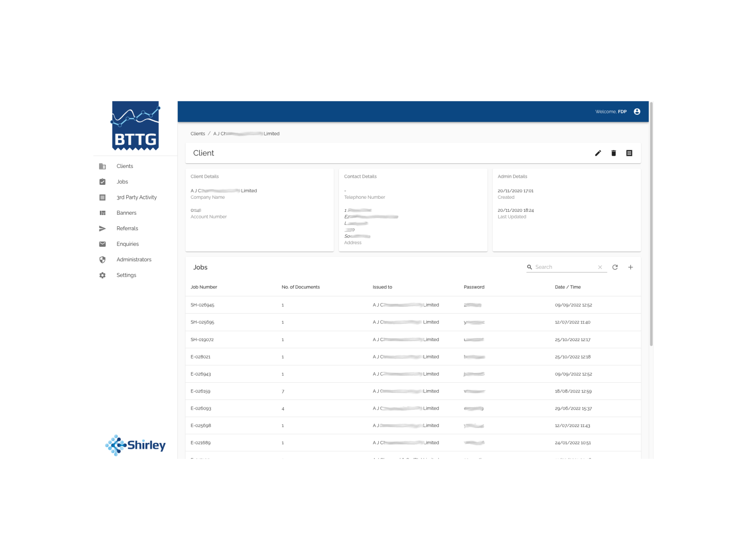Screen dimensions: 747x560
Task: Refresh the Jobs table
Action: [x=615, y=267]
